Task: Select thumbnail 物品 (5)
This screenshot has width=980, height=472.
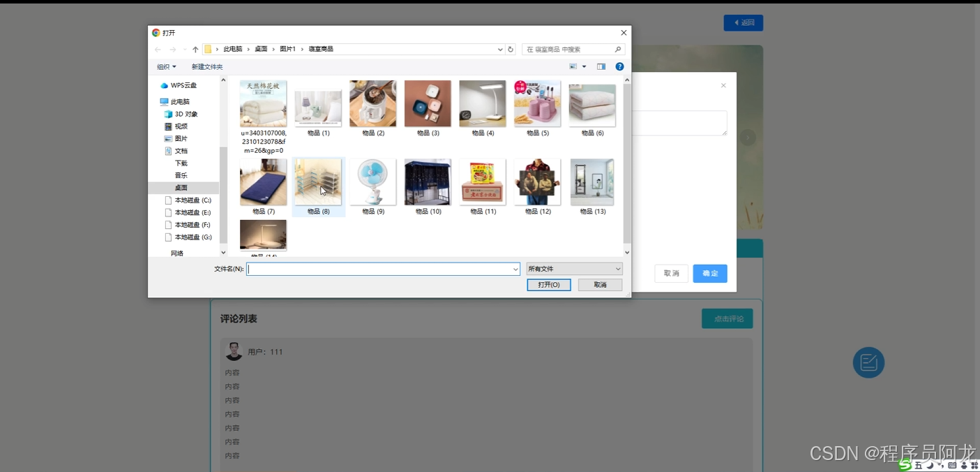Action: click(537, 109)
